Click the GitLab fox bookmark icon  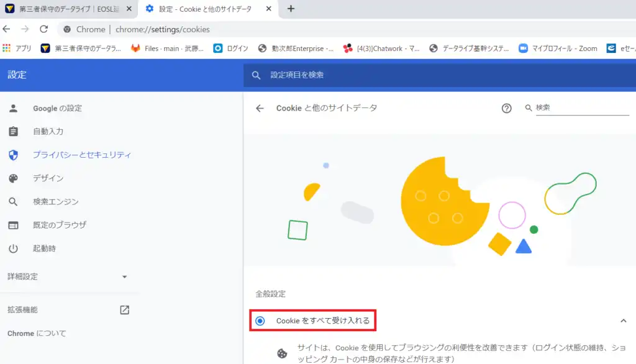click(135, 48)
